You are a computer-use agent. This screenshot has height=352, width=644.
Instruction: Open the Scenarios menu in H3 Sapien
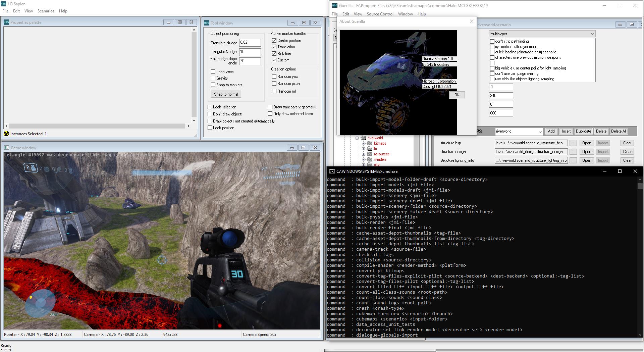coord(46,11)
